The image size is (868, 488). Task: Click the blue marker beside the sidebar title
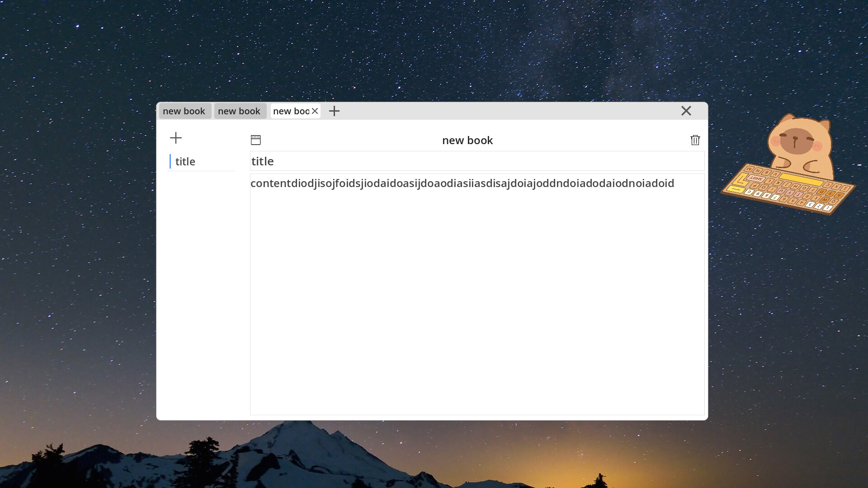point(170,161)
